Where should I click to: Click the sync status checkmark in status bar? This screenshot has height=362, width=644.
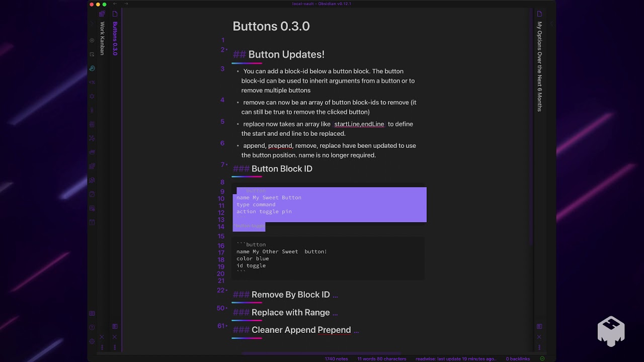(x=542, y=359)
